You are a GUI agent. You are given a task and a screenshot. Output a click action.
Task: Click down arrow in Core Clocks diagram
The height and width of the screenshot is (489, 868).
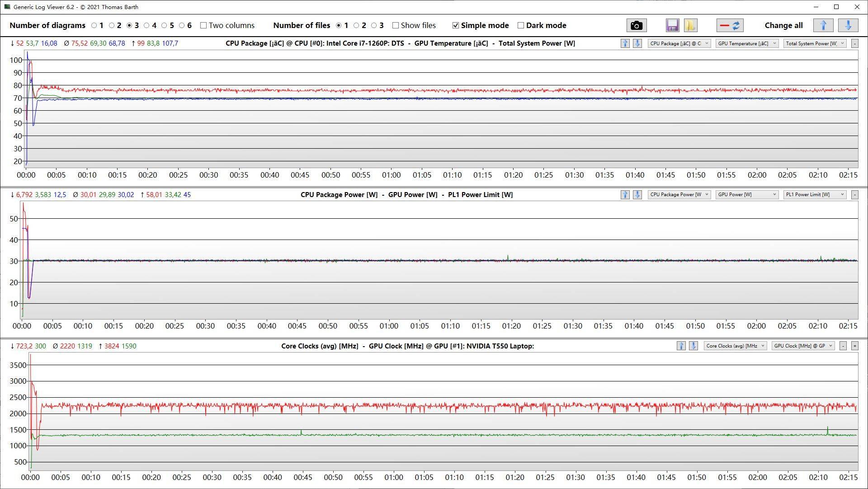[693, 346]
